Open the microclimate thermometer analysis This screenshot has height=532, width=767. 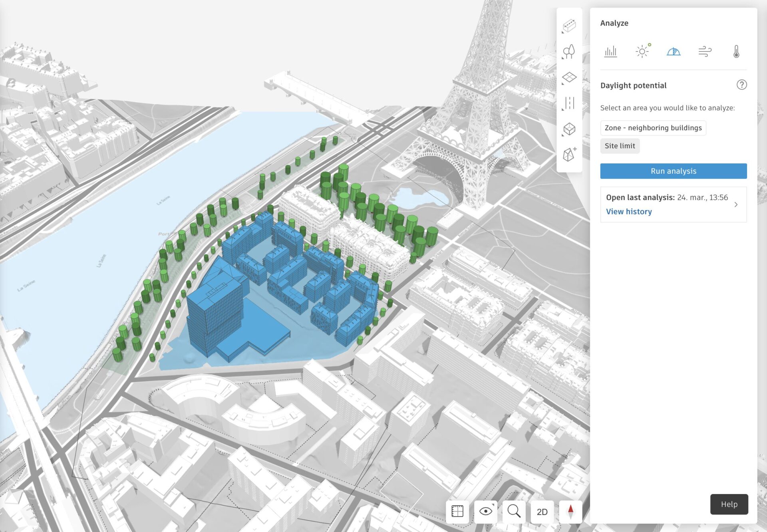(x=736, y=51)
